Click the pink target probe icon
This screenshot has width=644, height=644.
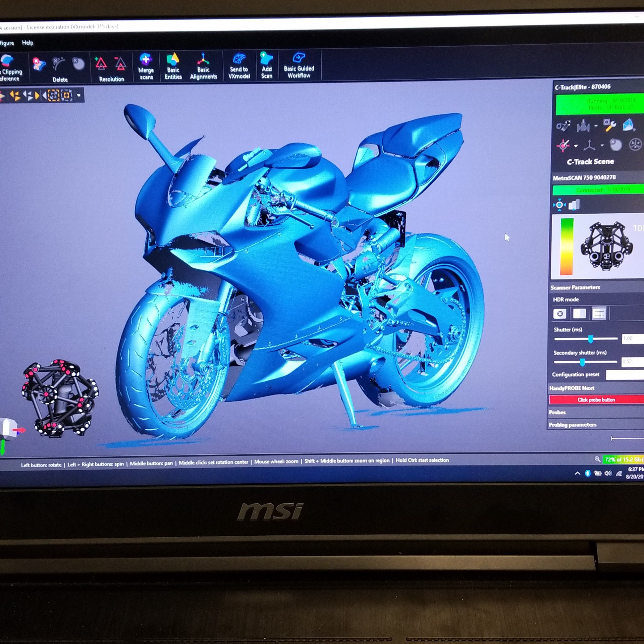pyautogui.click(x=563, y=146)
